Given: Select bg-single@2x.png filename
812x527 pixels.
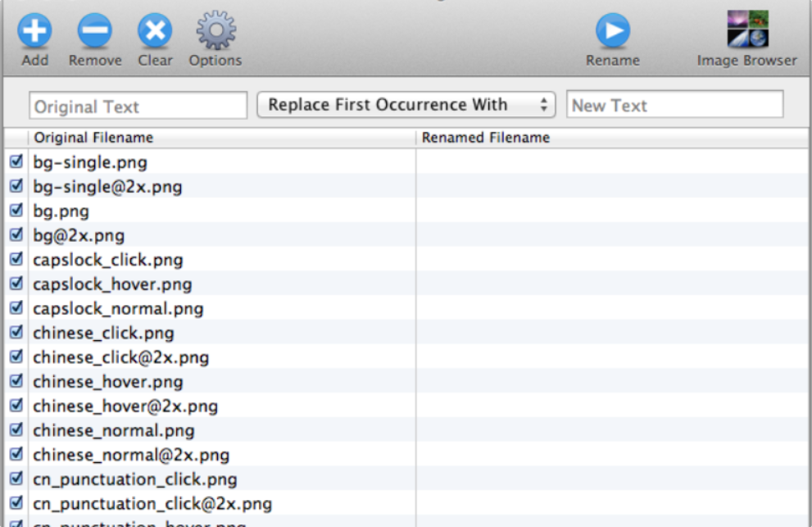Looking at the screenshot, I should [x=107, y=187].
